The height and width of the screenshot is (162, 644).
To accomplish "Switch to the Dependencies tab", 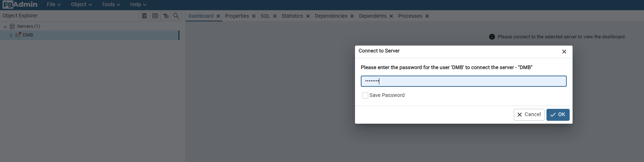I will (331, 16).
